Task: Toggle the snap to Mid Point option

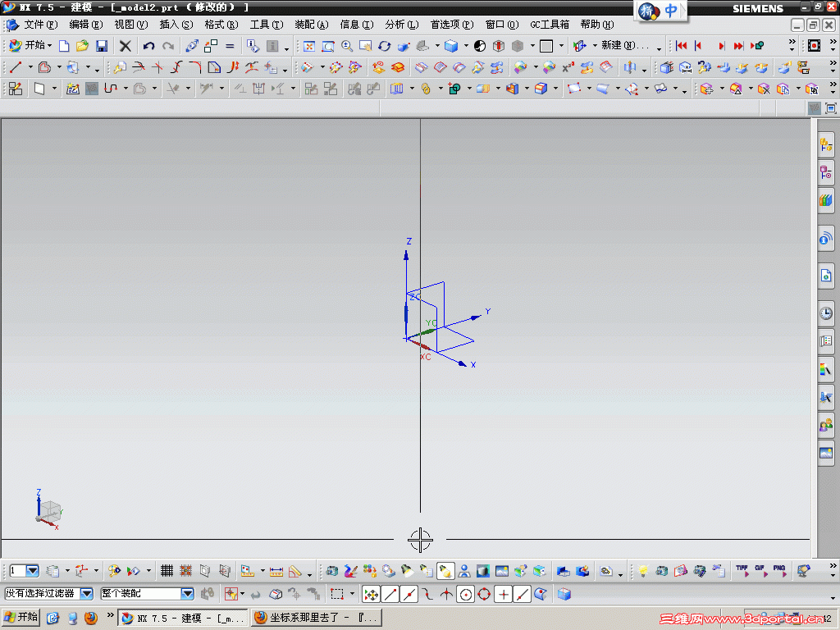Action: (x=409, y=594)
